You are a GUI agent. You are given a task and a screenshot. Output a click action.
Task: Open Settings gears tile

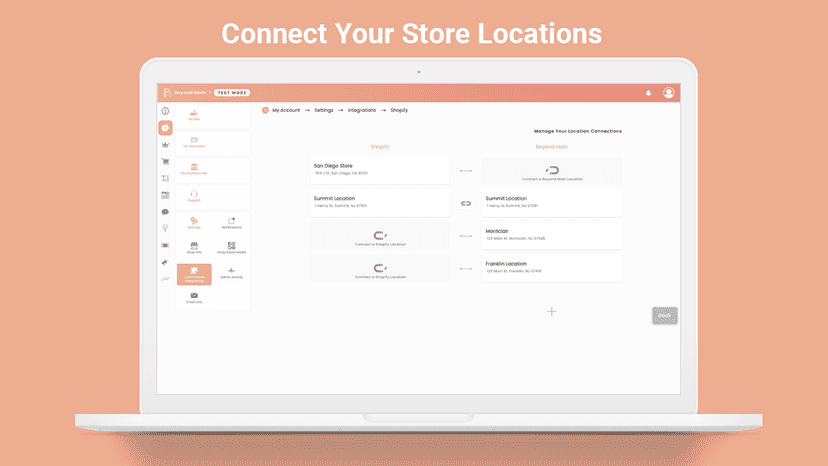pyautogui.click(x=194, y=223)
